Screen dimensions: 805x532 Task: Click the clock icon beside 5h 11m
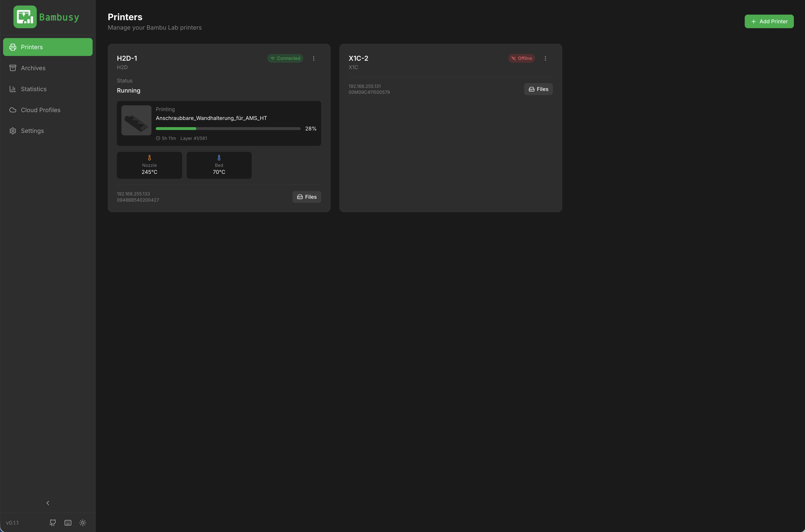click(158, 138)
